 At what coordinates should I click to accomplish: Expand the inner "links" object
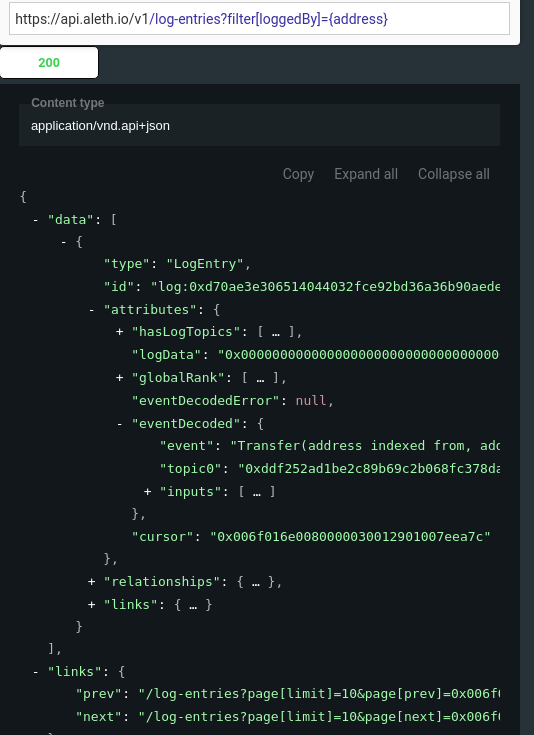tap(92, 604)
